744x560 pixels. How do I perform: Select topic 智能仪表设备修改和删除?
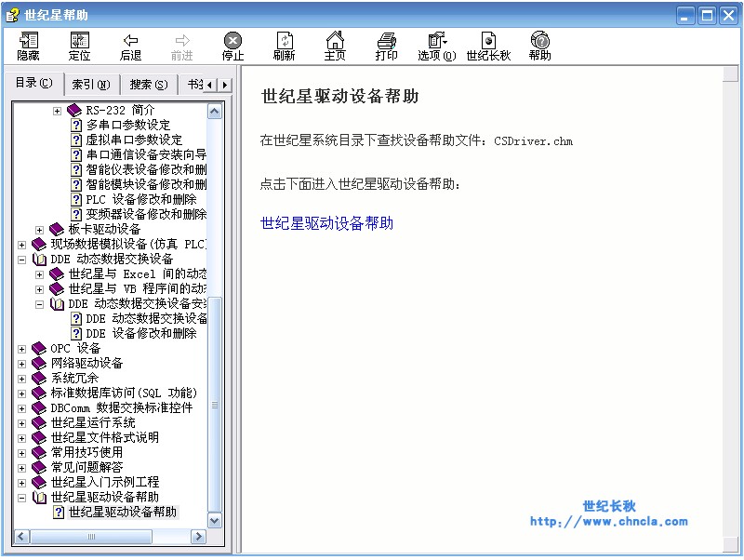(146, 169)
